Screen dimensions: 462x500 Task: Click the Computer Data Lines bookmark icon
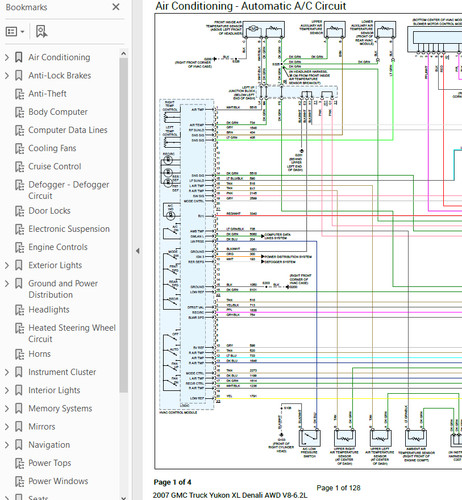click(20, 130)
